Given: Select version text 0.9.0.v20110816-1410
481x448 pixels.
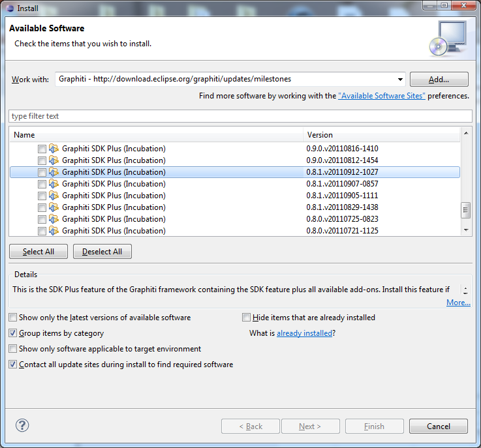Looking at the screenshot, I should pyautogui.click(x=342, y=149).
